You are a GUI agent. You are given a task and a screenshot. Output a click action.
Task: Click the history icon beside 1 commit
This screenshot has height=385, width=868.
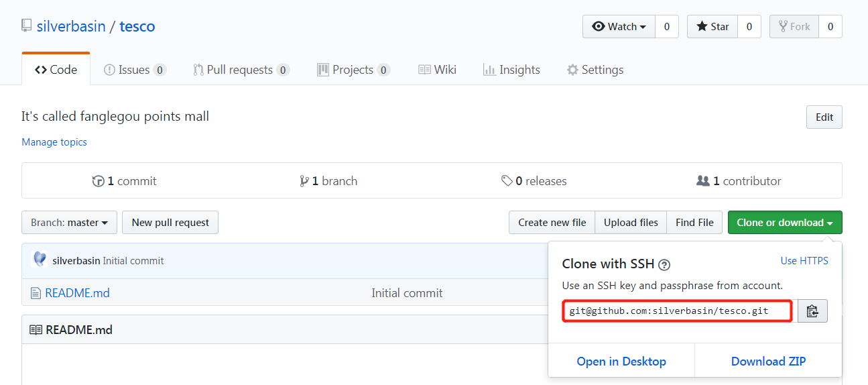point(98,181)
